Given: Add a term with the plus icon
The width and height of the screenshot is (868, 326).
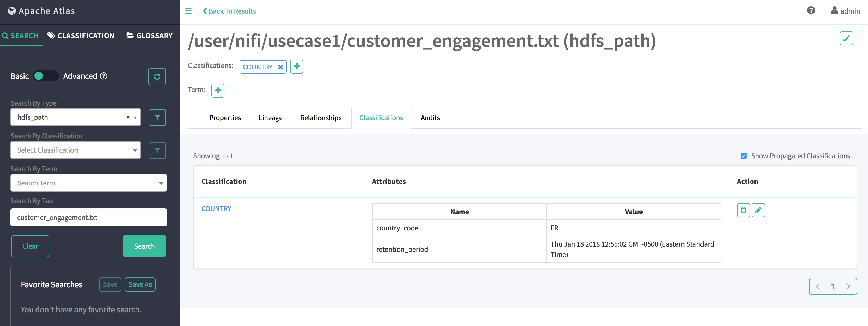Looking at the screenshot, I should (x=218, y=90).
